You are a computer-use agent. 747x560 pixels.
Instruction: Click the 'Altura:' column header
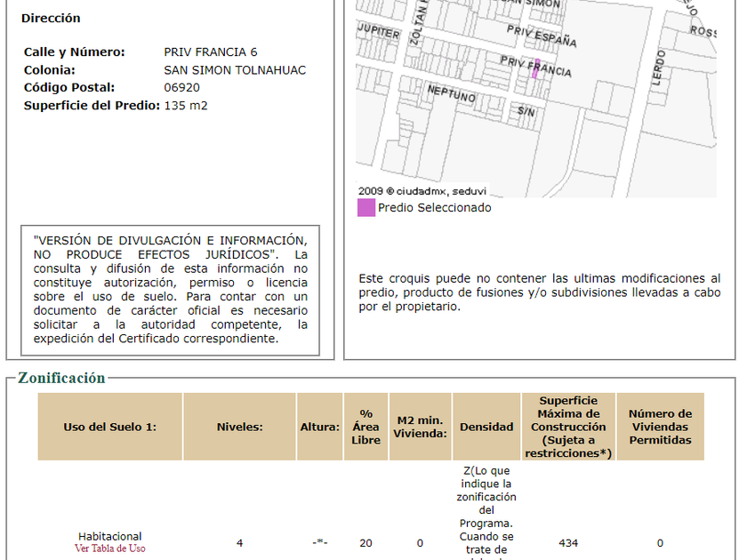tap(319, 427)
